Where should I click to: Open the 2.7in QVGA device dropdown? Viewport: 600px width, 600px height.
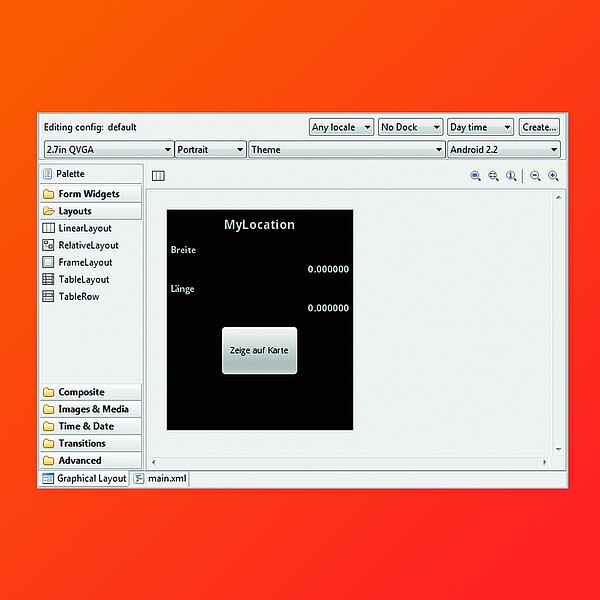[x=108, y=150]
